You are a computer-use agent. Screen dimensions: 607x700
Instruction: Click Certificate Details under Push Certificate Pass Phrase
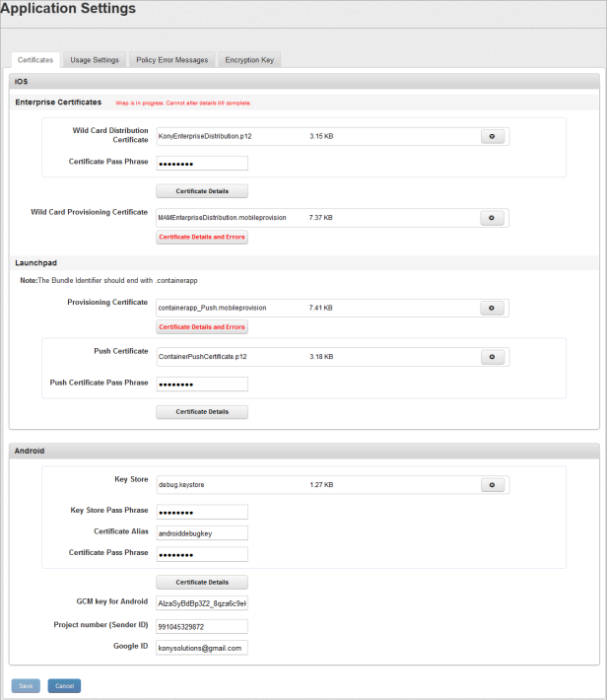tap(202, 412)
